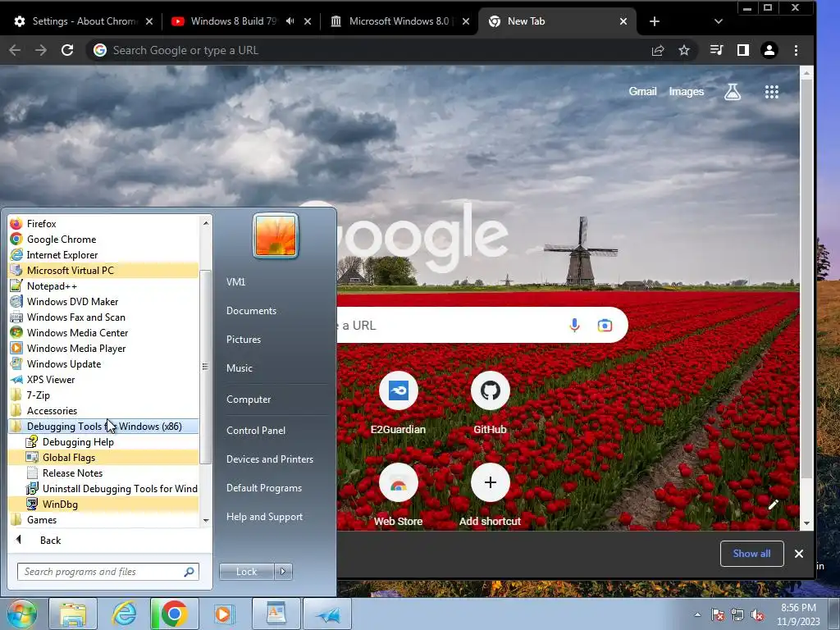Launch Windows Media Center

[x=103, y=332]
